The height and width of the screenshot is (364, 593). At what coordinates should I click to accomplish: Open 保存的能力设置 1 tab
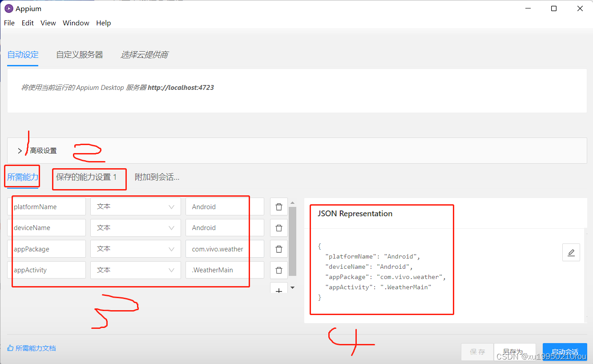86,177
